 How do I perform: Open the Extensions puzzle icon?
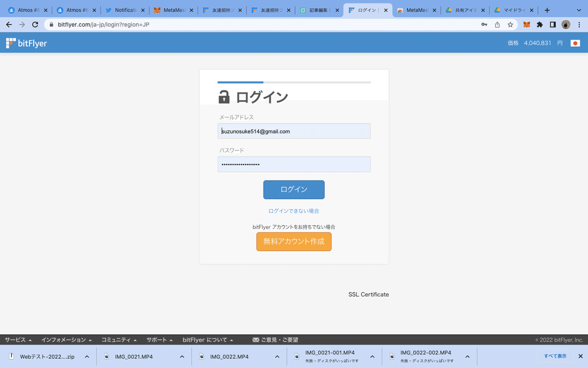tap(540, 25)
